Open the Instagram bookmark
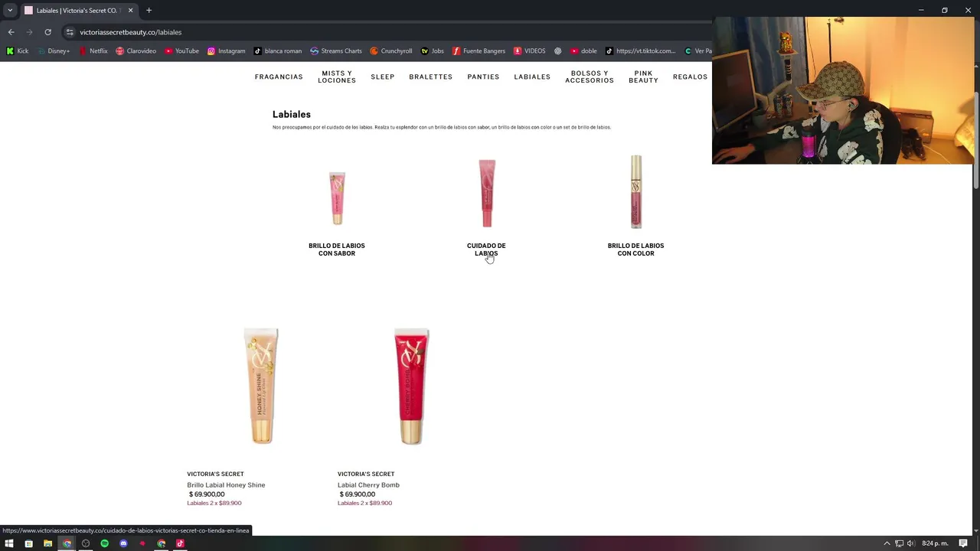This screenshot has width=980, height=551. pyautogui.click(x=226, y=51)
